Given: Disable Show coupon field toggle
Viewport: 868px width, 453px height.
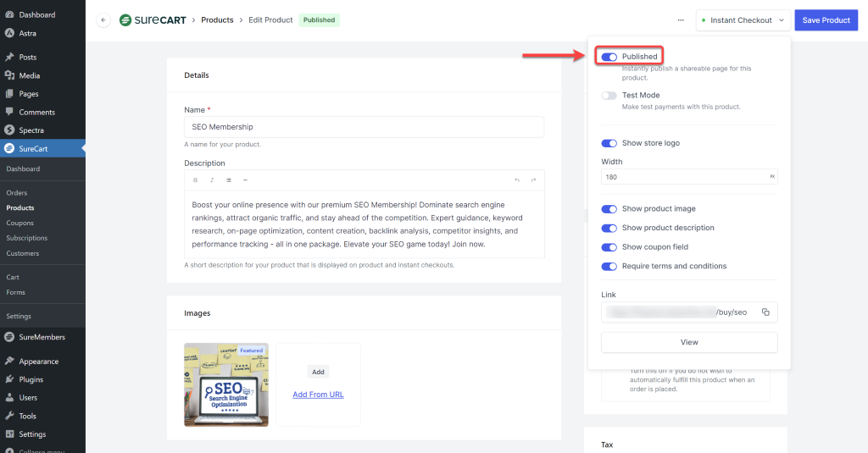Looking at the screenshot, I should click(x=609, y=247).
